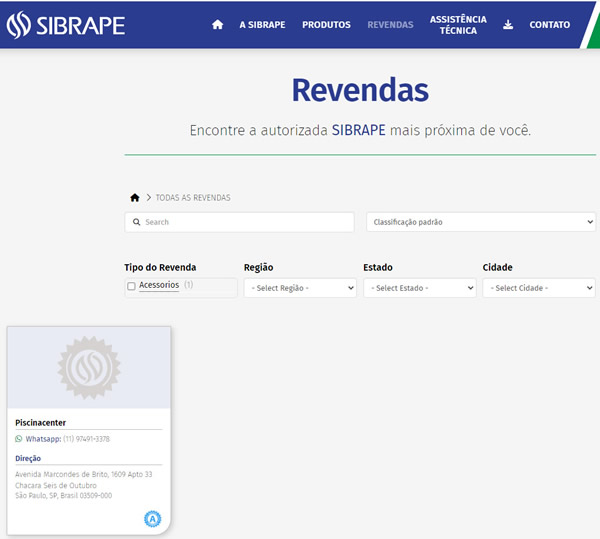This screenshot has width=600, height=539.
Task: Open the download icon in the navigation bar
Action: tap(508, 25)
